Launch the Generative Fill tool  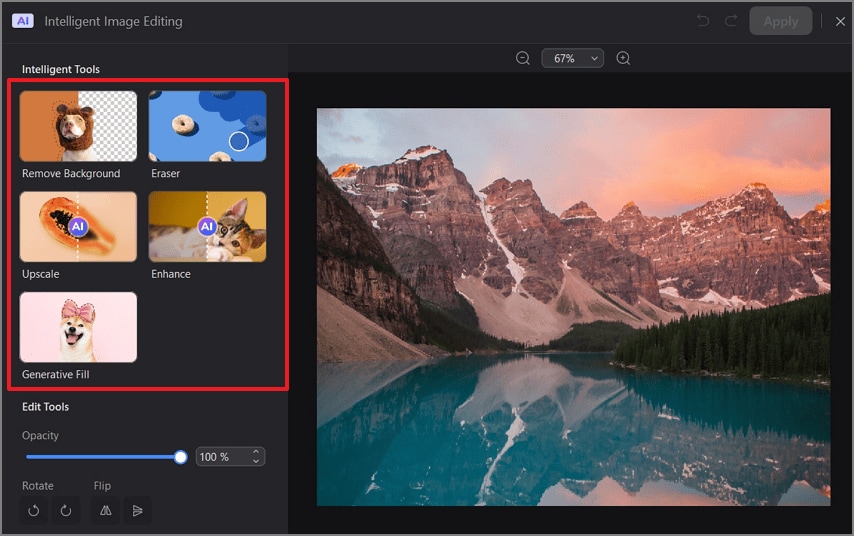coord(78,327)
